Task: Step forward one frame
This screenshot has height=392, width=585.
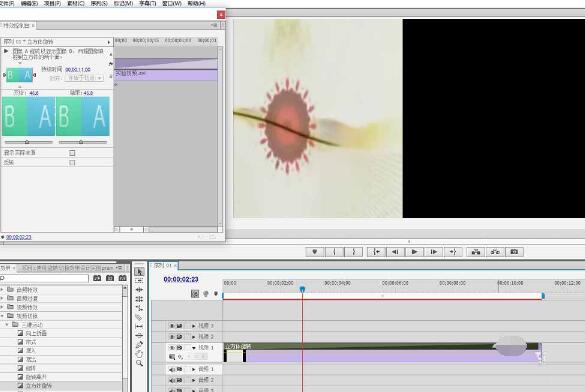Action: [434, 252]
